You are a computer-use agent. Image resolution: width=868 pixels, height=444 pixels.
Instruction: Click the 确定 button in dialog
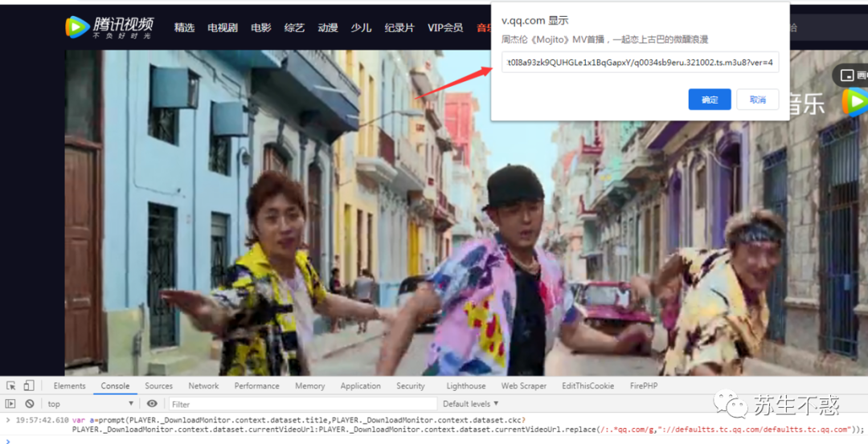(x=710, y=100)
